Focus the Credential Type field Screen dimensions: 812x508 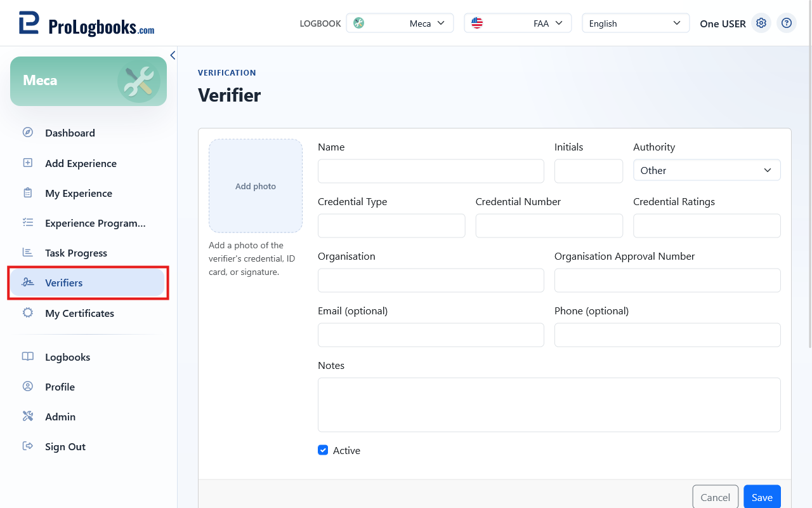click(x=391, y=225)
